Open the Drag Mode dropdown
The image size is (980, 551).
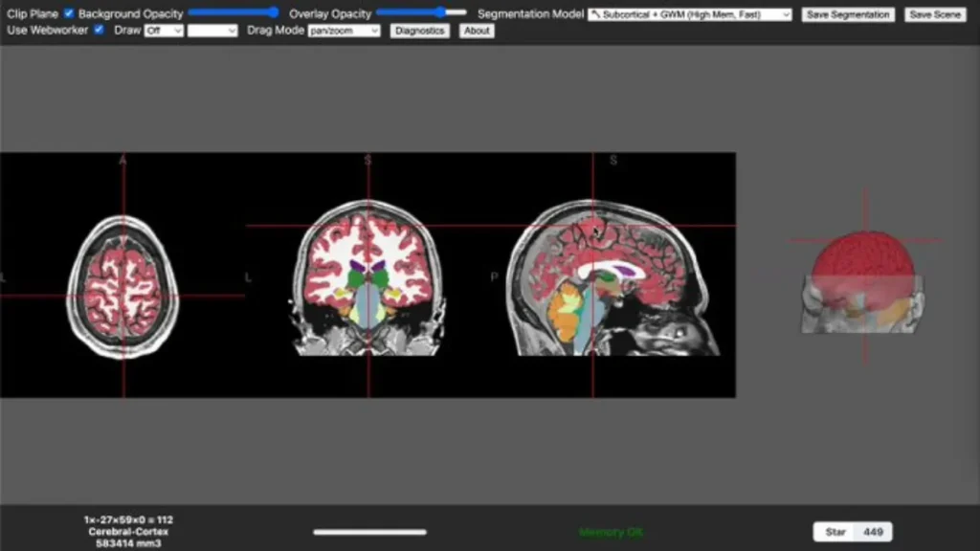coord(345,31)
